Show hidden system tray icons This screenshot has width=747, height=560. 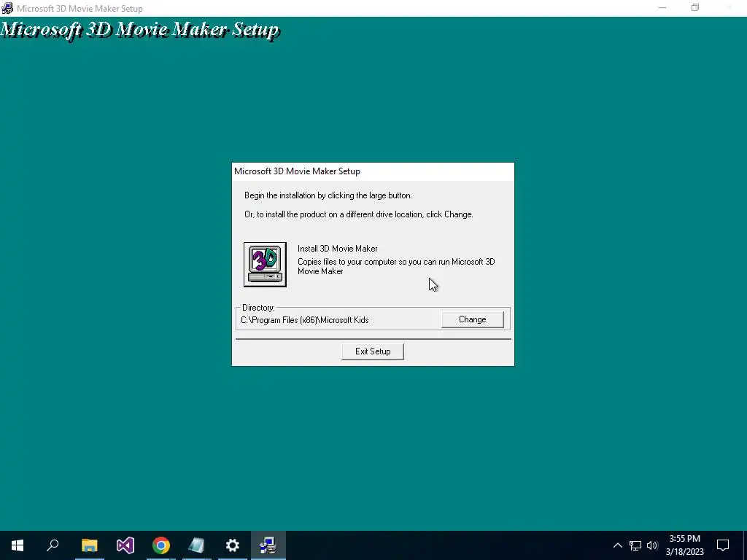[617, 545]
